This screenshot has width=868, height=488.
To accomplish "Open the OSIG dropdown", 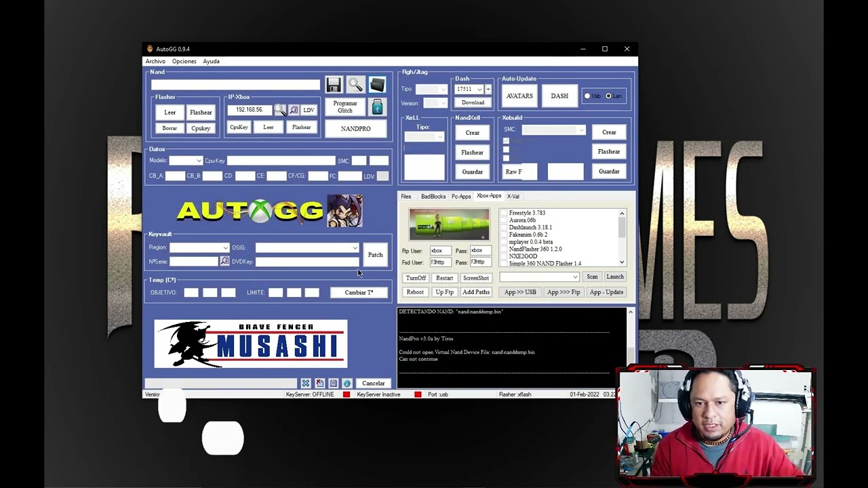I will [307, 247].
